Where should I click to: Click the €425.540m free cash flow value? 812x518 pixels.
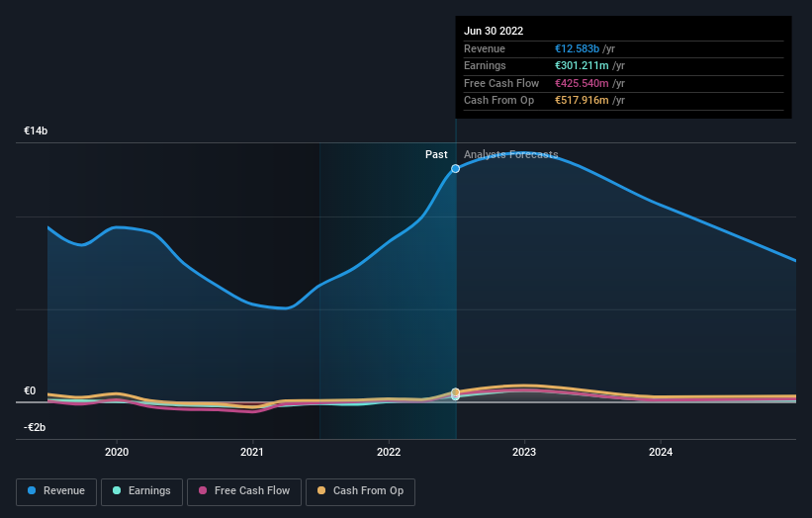[x=582, y=83]
